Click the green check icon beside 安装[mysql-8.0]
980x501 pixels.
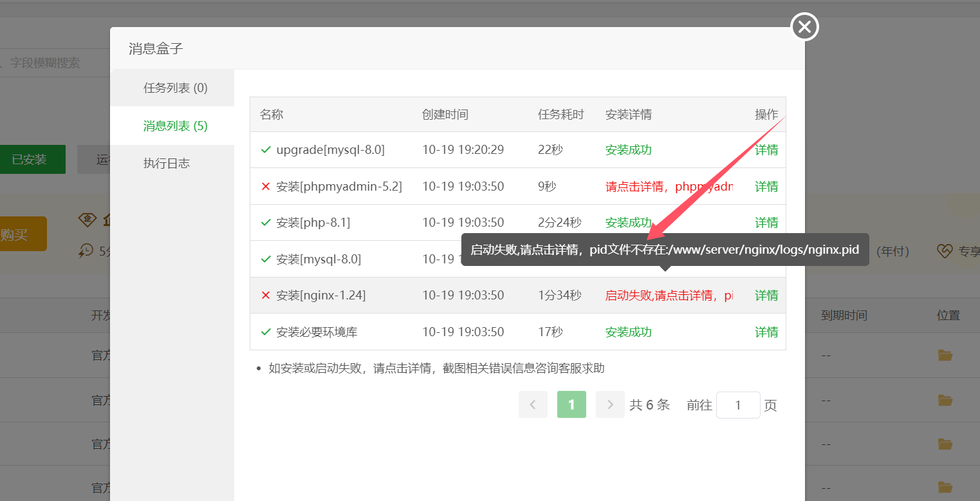[266, 260]
